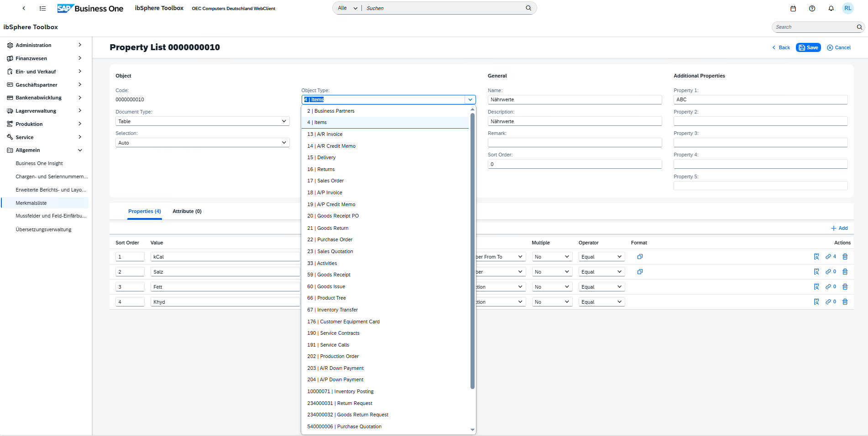Screen dimensions: 868x436
Task: Open the Document Type dropdown showing Table
Action: 202,121
